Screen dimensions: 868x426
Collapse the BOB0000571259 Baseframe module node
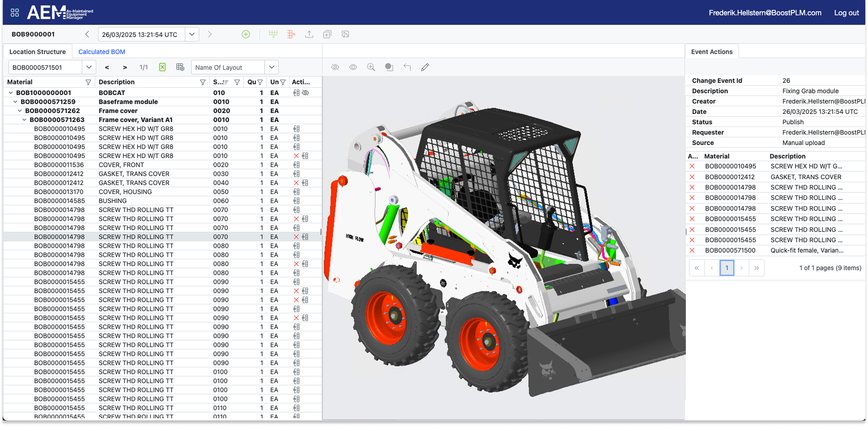click(15, 102)
